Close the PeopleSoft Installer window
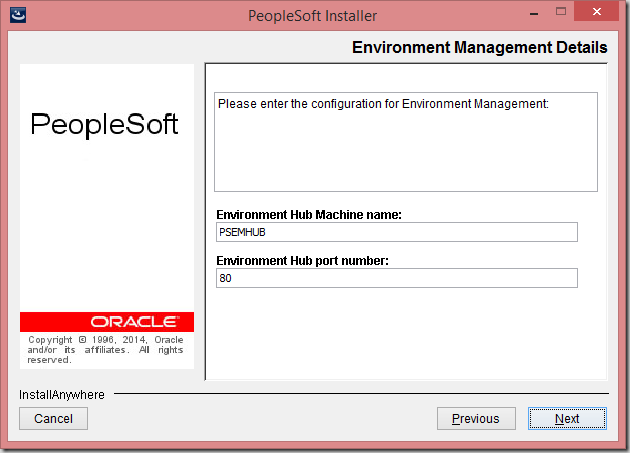 click(x=596, y=12)
